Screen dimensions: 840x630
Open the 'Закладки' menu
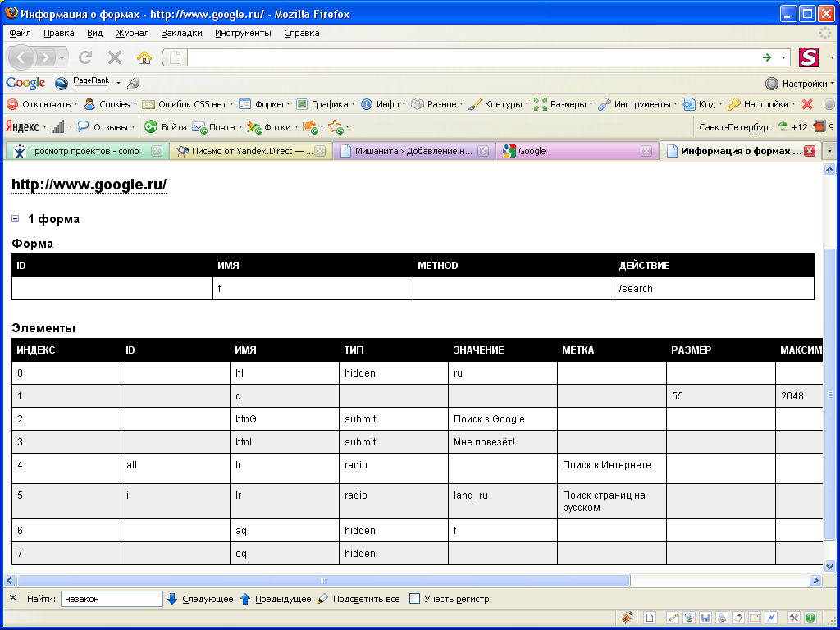point(182,33)
